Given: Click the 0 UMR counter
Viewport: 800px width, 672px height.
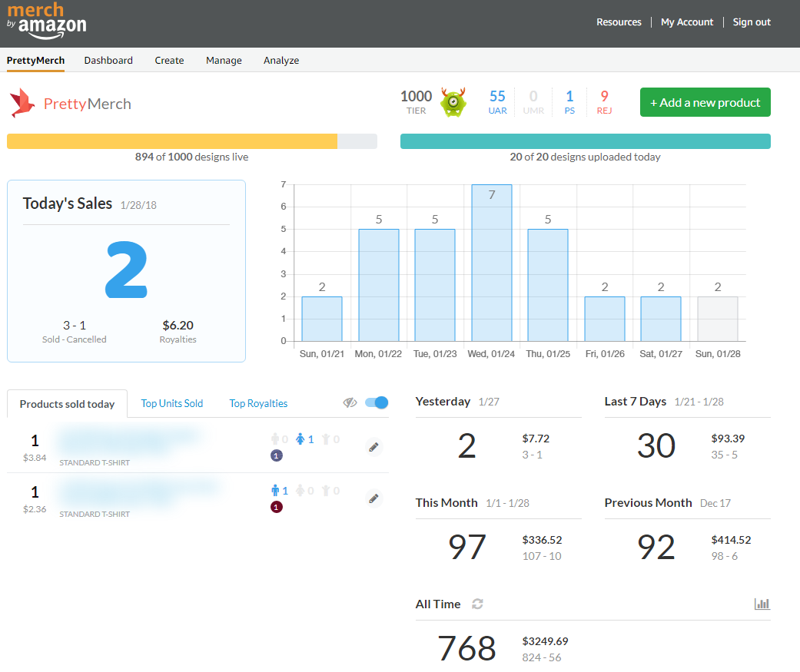Looking at the screenshot, I should click(533, 102).
